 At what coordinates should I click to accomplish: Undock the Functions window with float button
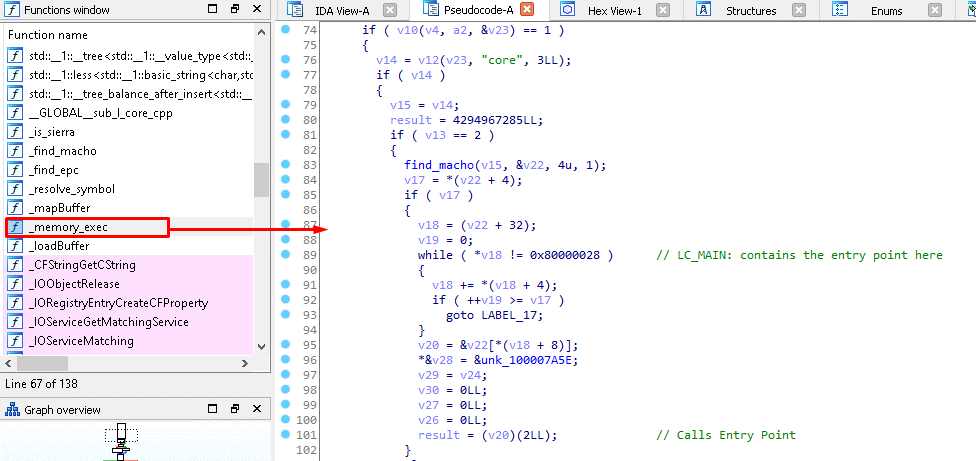[234, 9]
